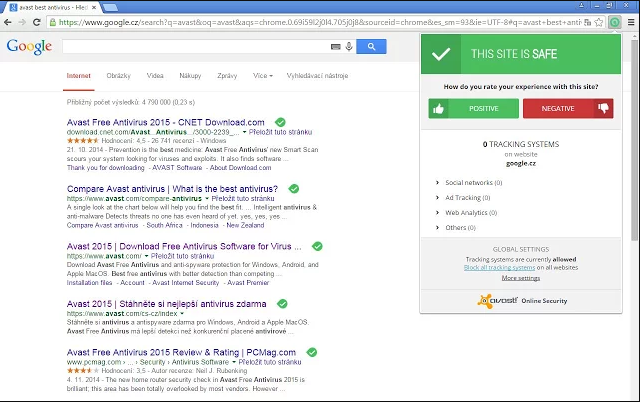
Task: Open the Installation files sitelink
Action: point(89,283)
